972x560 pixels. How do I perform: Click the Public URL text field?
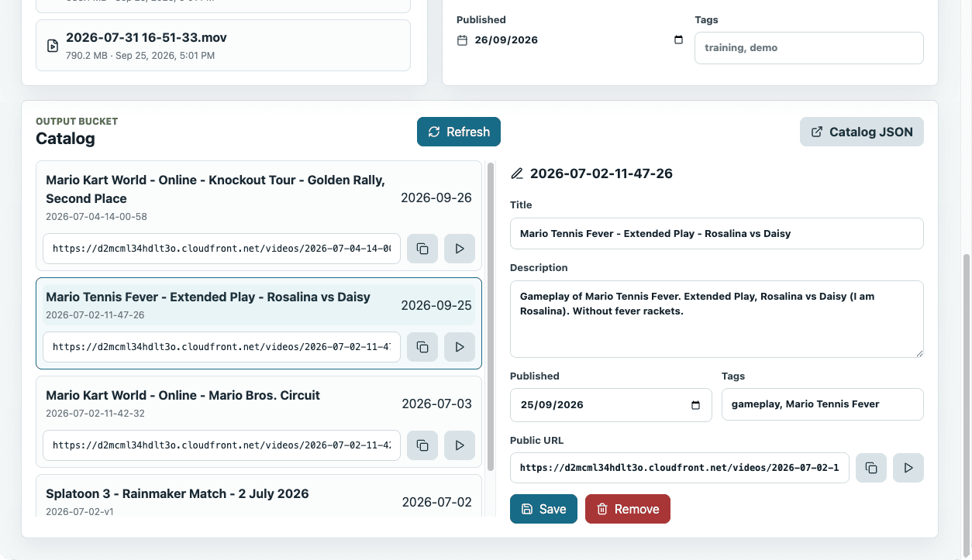coord(680,468)
